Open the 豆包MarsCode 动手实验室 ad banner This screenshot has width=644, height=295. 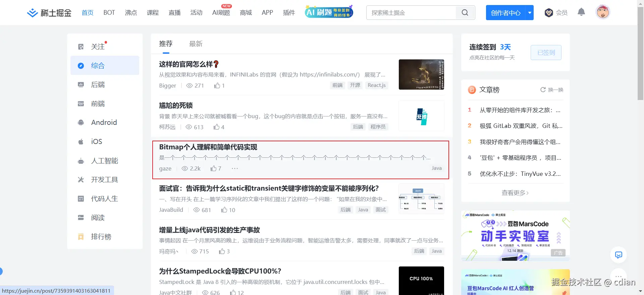(516, 236)
